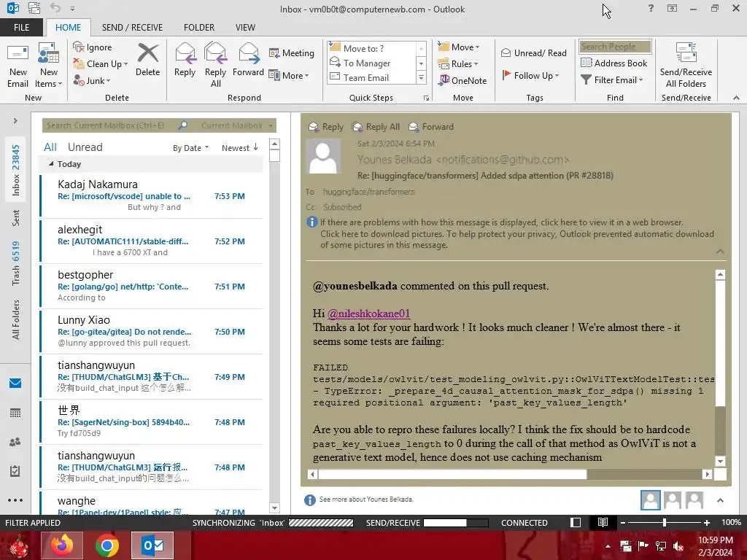Show All messages filter
The image size is (747, 560).
point(50,147)
